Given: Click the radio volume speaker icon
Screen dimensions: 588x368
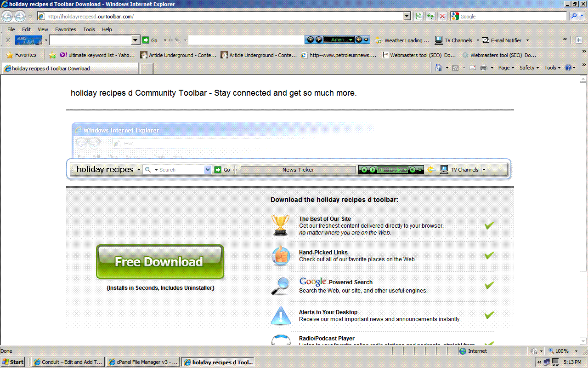Looking at the screenshot, I should point(358,40).
